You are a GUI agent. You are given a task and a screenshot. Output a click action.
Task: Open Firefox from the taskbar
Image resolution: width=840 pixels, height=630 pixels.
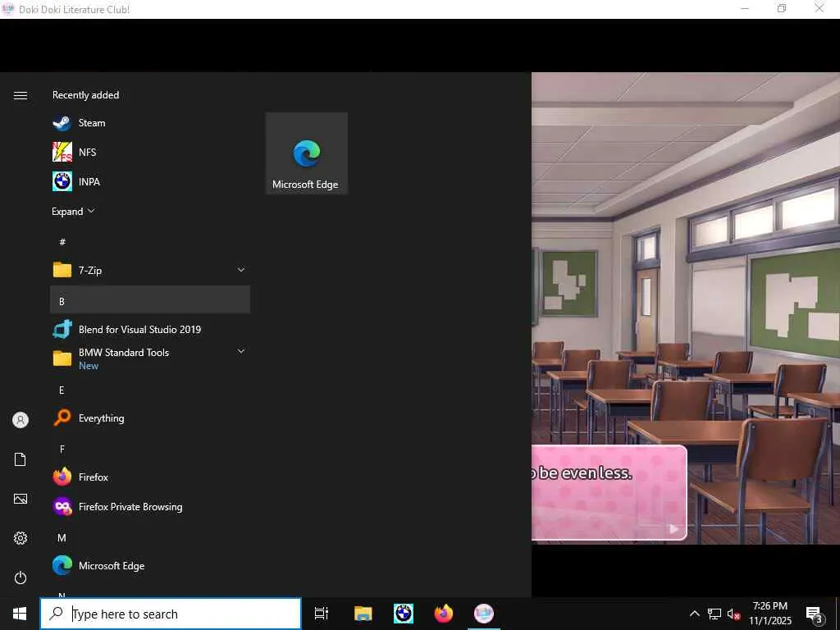click(444, 614)
